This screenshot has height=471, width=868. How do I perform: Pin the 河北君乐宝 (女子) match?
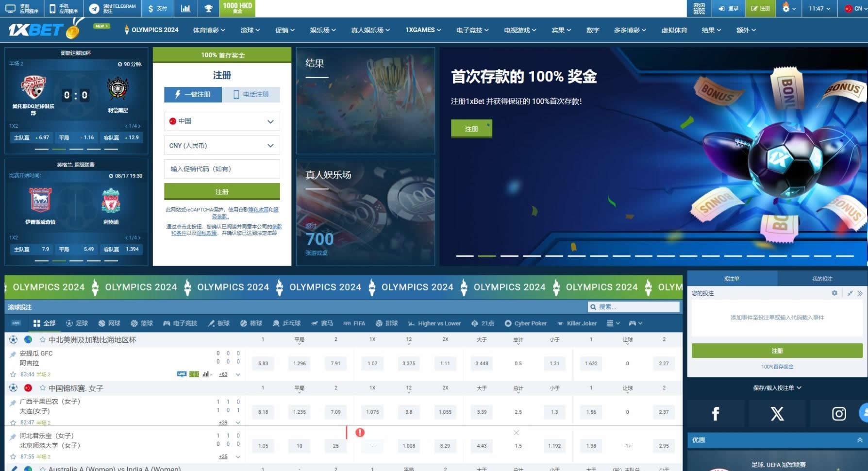click(x=13, y=437)
